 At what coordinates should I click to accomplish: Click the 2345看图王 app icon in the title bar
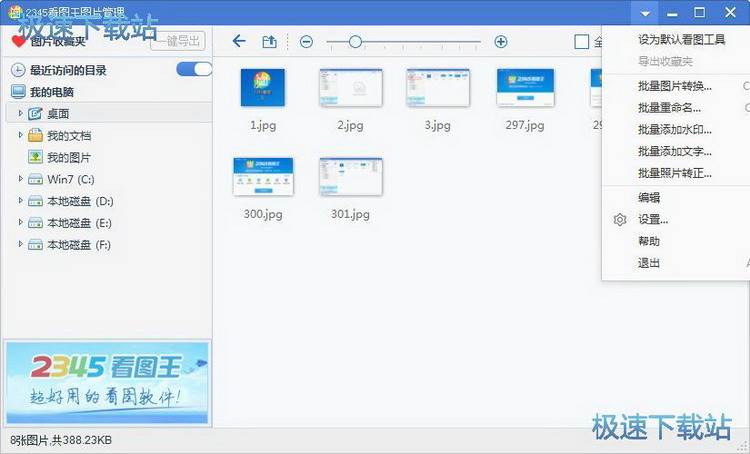pyautogui.click(x=16, y=12)
